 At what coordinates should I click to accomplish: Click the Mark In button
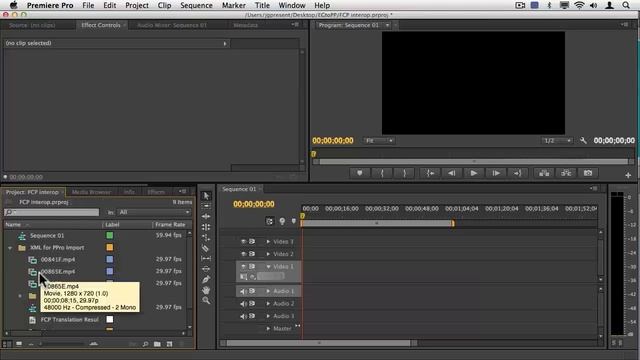pyautogui.click(x=382, y=173)
